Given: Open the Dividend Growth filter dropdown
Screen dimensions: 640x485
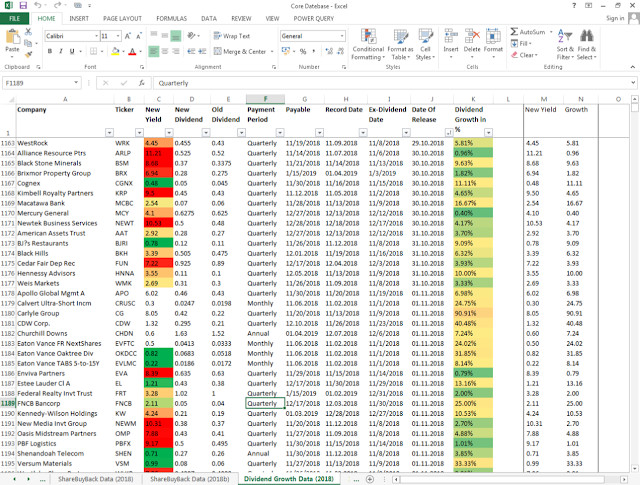Looking at the screenshot, I should (488, 132).
